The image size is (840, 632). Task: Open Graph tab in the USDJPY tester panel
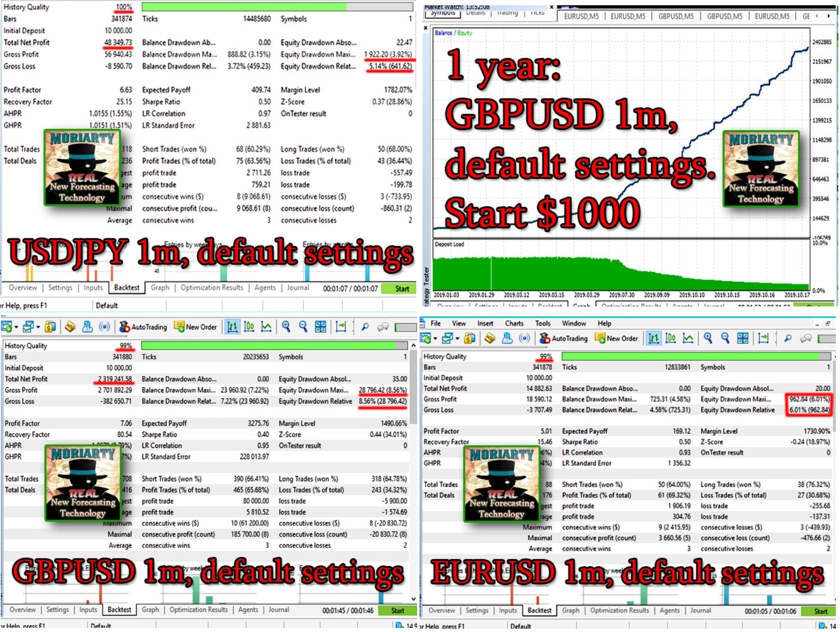pyautogui.click(x=160, y=288)
